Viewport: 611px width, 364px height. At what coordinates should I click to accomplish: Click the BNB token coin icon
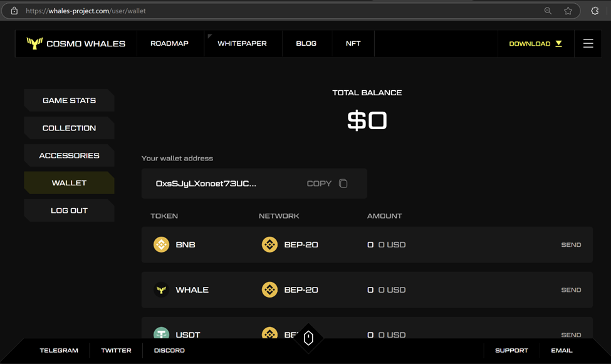tap(161, 245)
